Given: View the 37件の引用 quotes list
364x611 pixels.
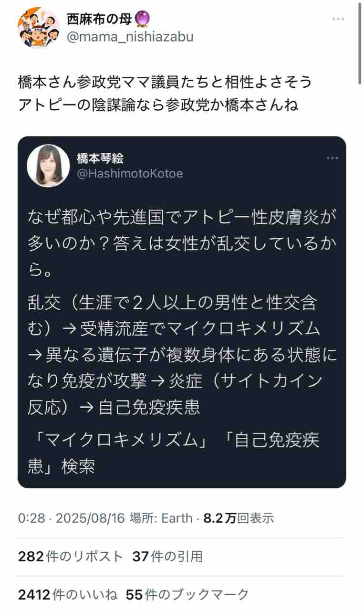Looking at the screenshot, I should click(167, 556).
